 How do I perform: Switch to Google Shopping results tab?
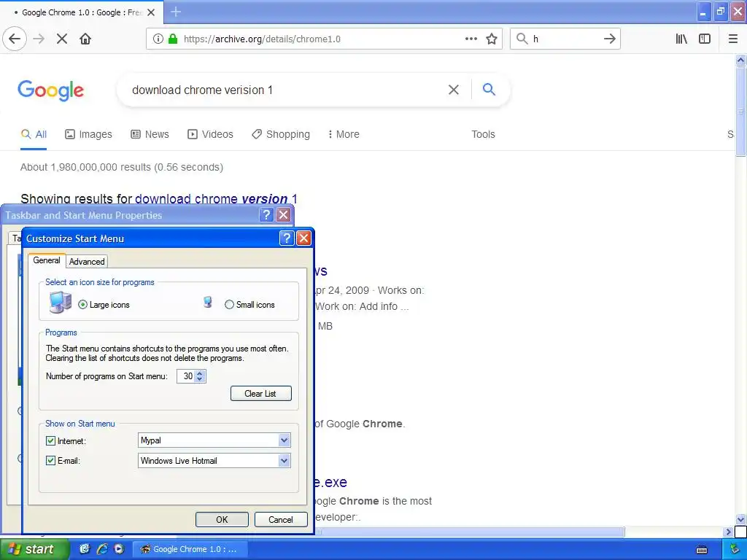coord(281,134)
